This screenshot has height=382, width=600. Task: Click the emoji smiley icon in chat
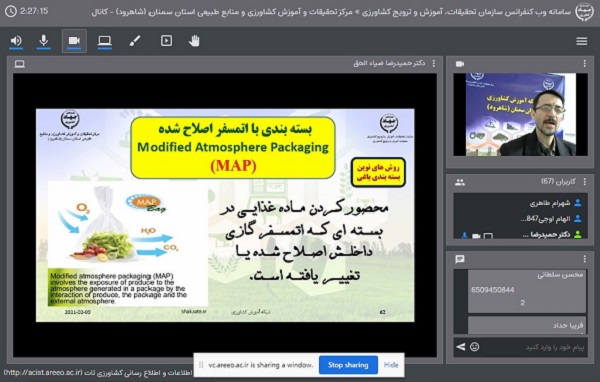coord(474,347)
